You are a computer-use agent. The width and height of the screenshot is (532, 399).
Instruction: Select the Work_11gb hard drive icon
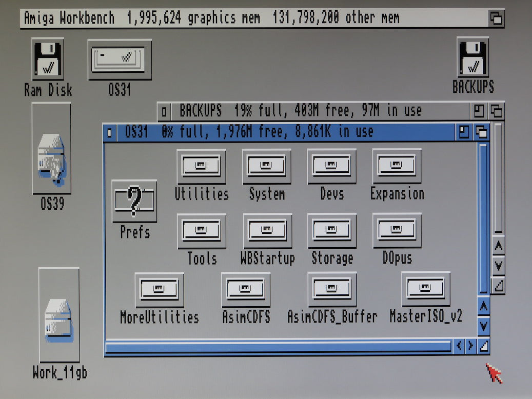60,315
